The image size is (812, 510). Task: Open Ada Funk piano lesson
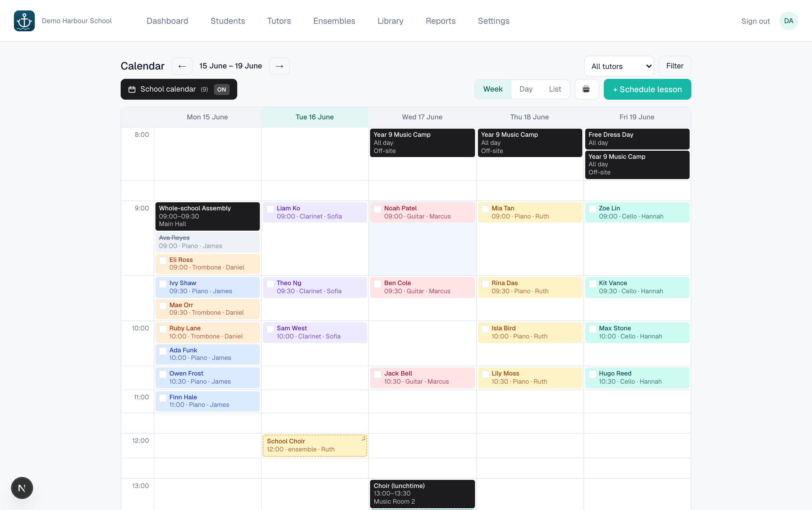207,354
